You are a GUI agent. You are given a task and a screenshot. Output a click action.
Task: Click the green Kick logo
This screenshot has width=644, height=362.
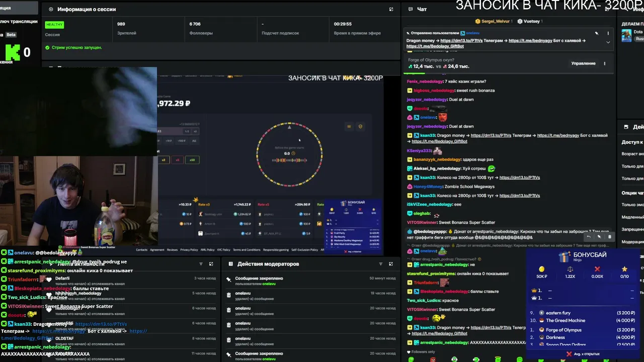[x=13, y=52]
